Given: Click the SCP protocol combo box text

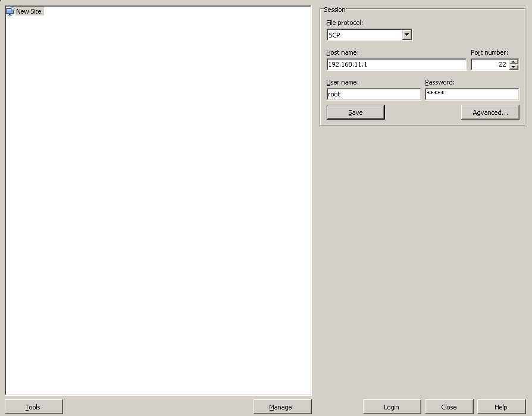Looking at the screenshot, I should [364, 35].
